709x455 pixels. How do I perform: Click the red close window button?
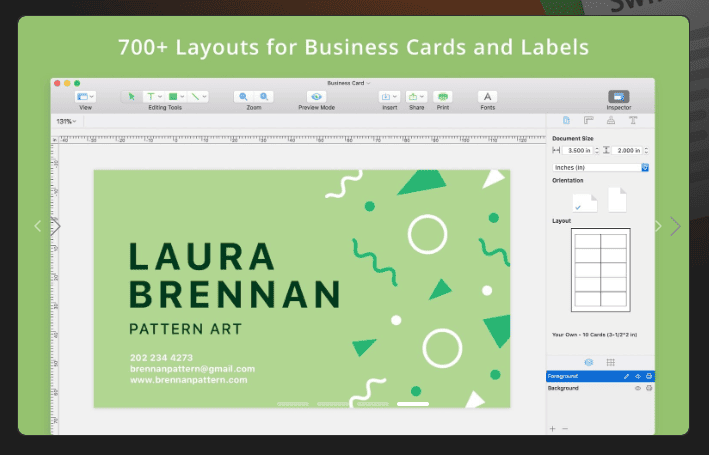(57, 83)
